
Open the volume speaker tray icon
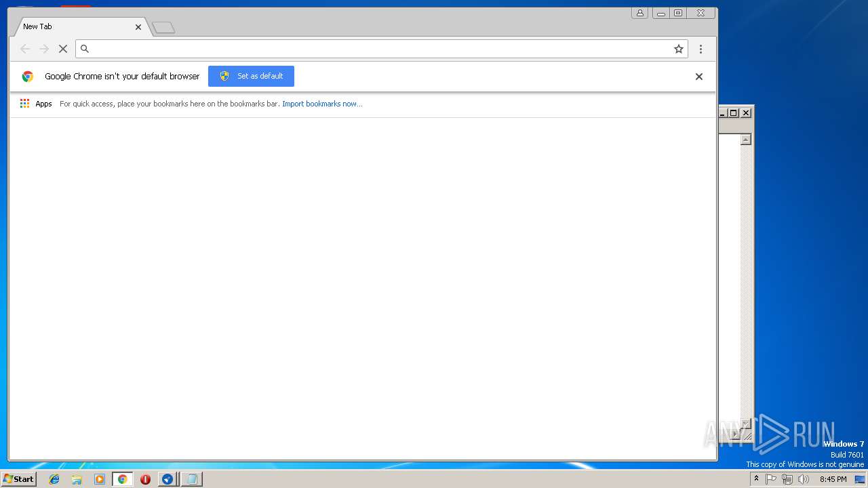(804, 479)
